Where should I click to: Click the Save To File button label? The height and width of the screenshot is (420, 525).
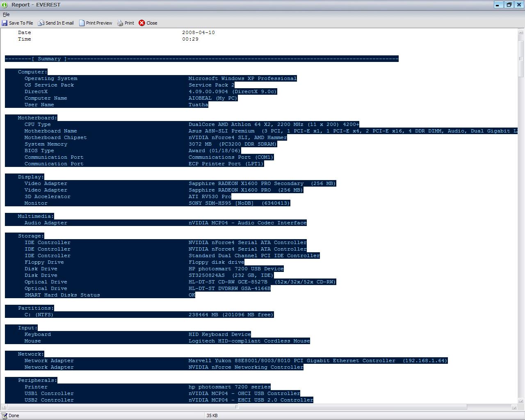tap(21, 23)
